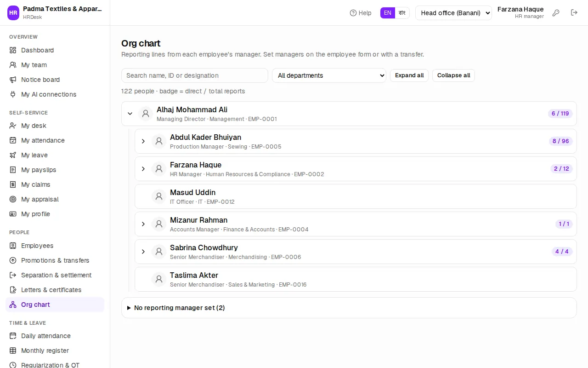The image size is (588, 368).
Task: Click the key icon beside Farzana Haque
Action: (x=556, y=13)
